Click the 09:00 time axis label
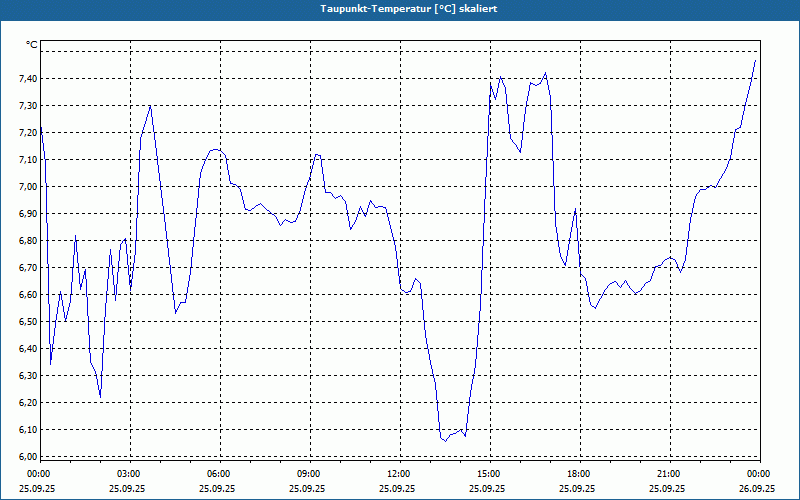Viewport: 800px width, 500px height. [310, 474]
